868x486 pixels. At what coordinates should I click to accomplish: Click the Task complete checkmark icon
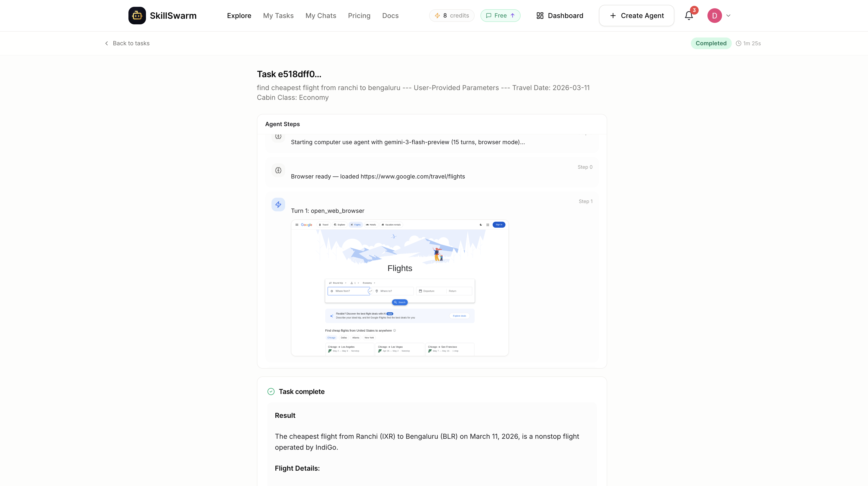[271, 392]
